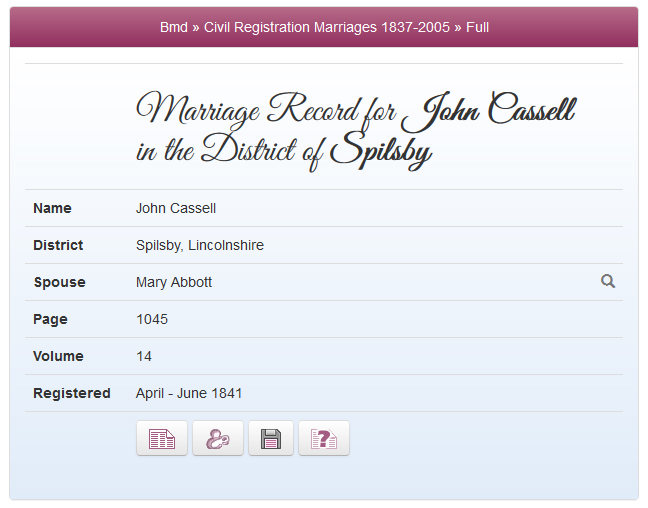Click breadcrumb header Bmd » Civil Registration Marriages
The height and width of the screenshot is (508, 648).
324,27
